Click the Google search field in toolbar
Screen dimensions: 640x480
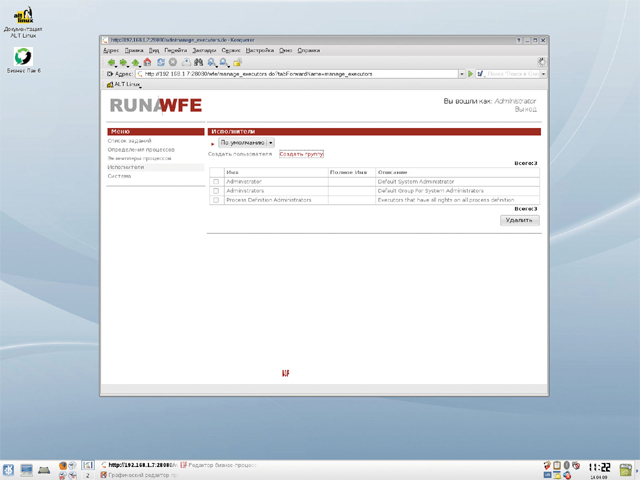[512, 74]
